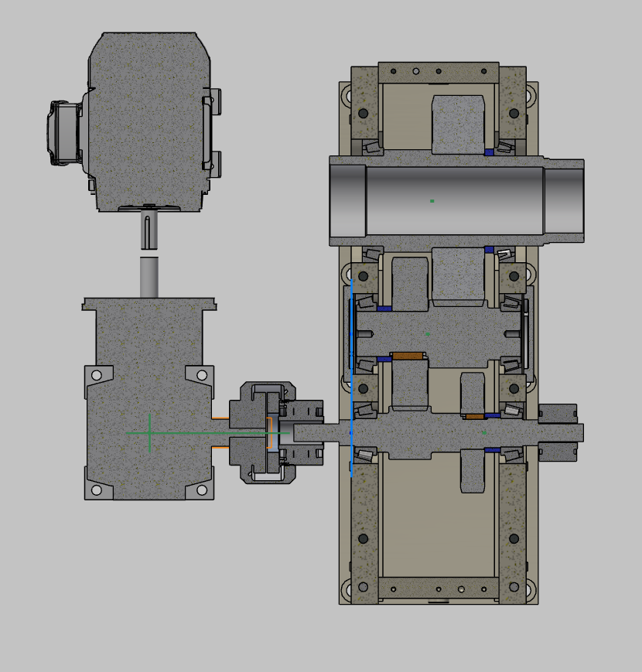642x672 pixels.
Task: Expand the green center mark on the drum shaft
Action: [431, 200]
